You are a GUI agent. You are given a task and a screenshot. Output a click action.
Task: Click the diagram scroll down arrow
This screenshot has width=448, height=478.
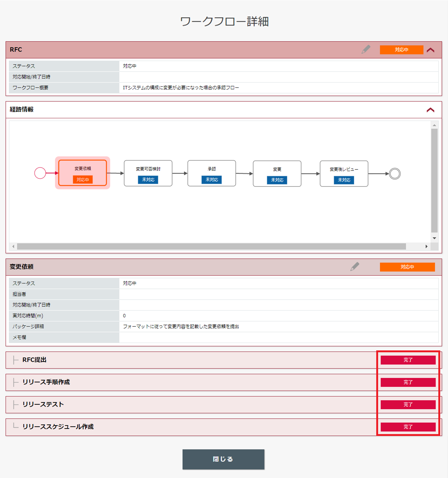[434, 238]
